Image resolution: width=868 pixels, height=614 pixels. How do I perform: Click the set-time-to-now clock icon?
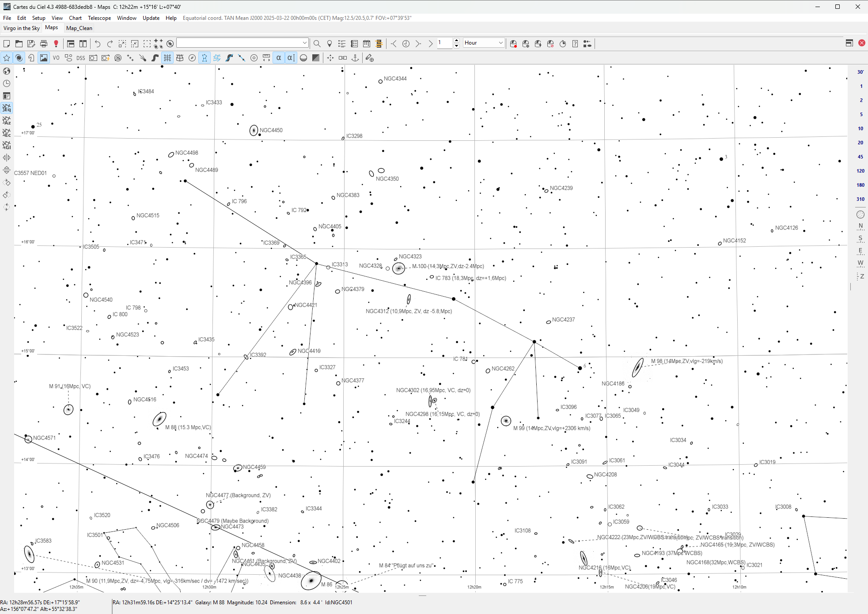(x=406, y=44)
